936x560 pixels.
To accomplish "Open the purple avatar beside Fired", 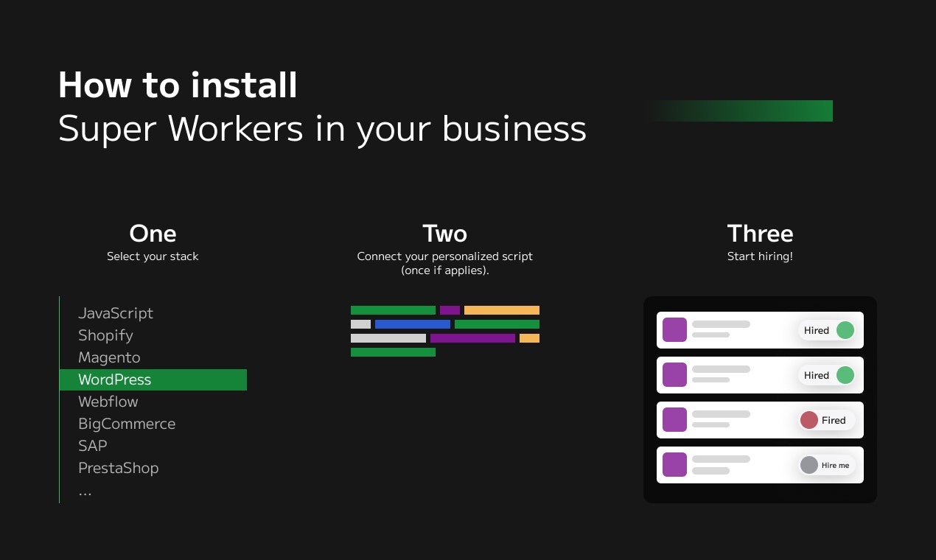I will click(x=674, y=420).
